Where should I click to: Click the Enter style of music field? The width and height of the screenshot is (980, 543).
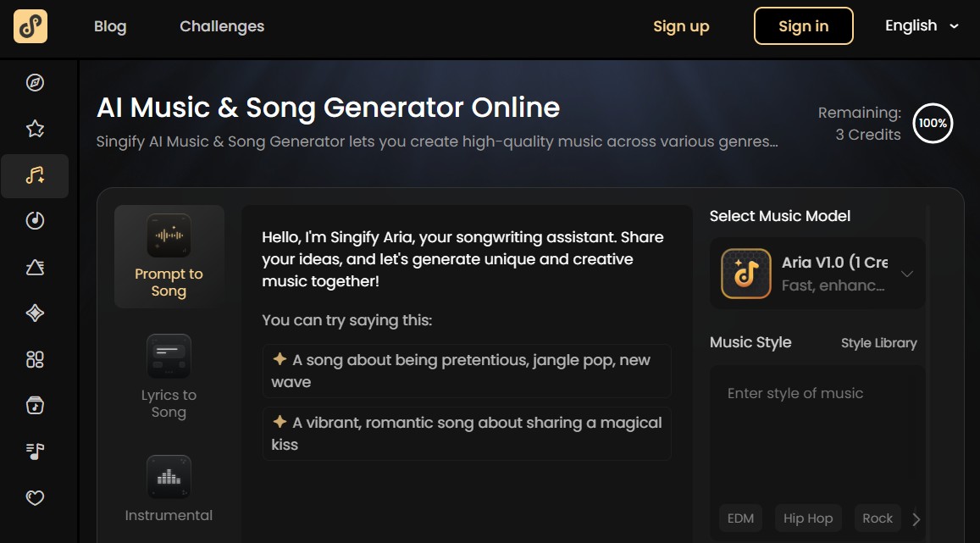coord(817,432)
